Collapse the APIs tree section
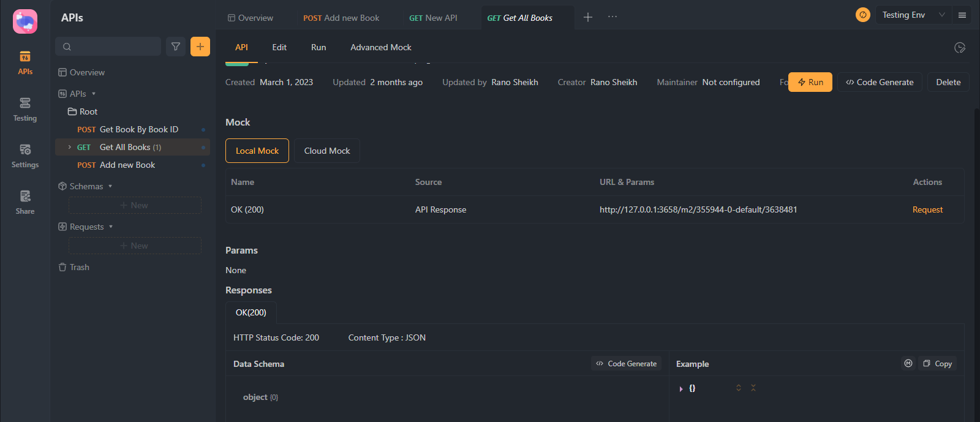This screenshot has width=980, height=422. (94, 94)
